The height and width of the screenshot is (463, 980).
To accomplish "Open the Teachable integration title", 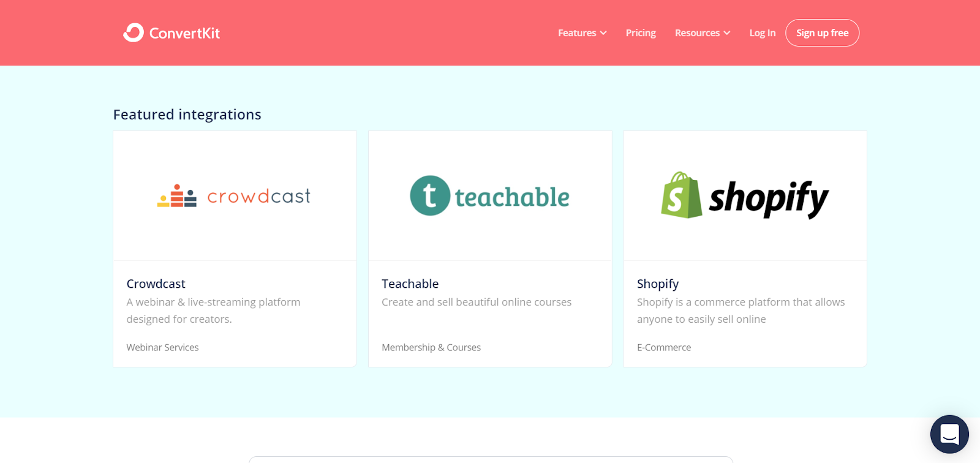I will coord(410,284).
